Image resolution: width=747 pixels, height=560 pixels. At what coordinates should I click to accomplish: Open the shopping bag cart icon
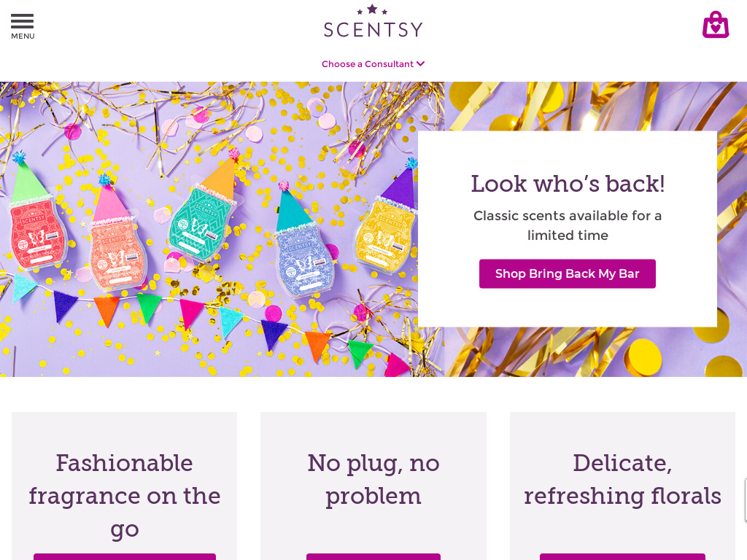716,25
